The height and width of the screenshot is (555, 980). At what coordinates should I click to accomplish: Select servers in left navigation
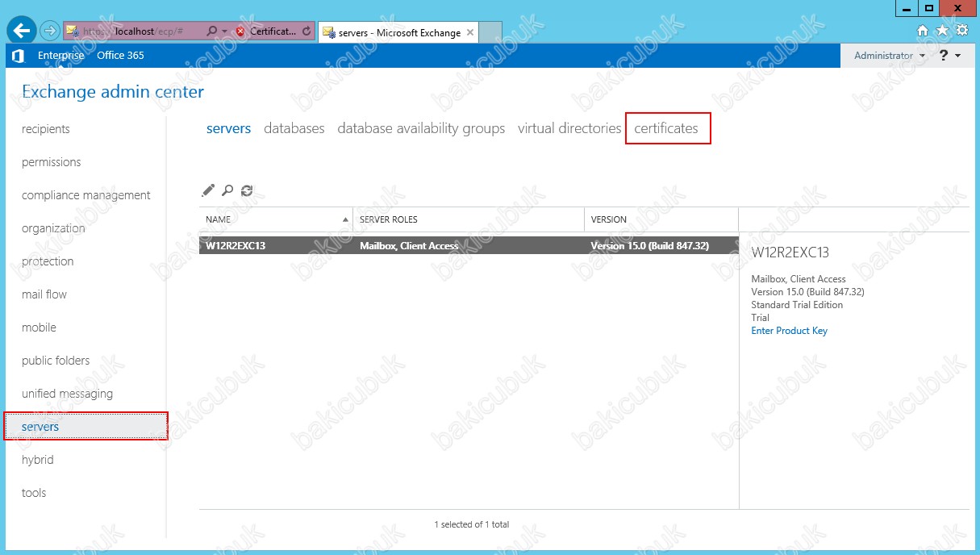pos(86,427)
